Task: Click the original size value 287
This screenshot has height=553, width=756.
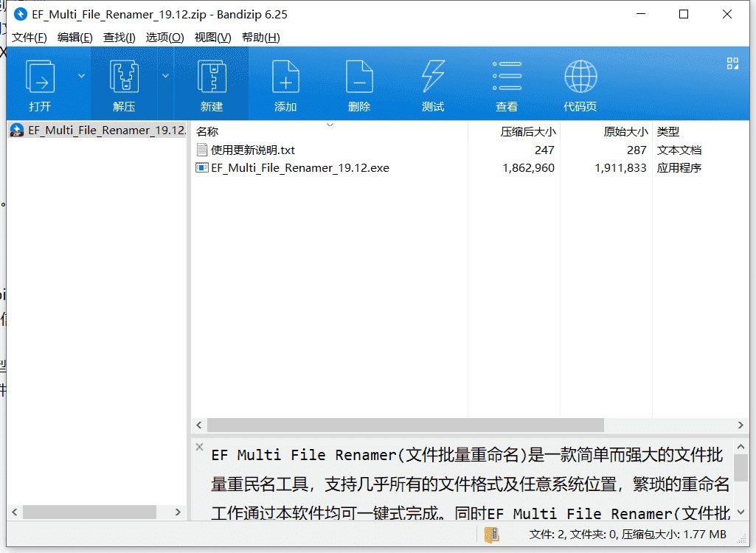Action: (637, 150)
